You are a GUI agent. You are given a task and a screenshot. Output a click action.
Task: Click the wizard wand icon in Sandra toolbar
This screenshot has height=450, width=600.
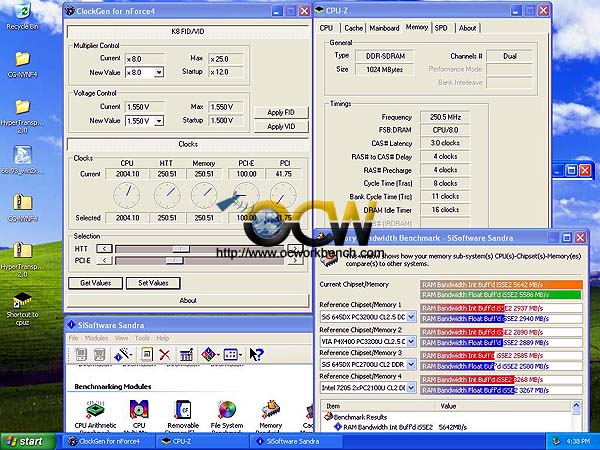[x=123, y=355]
